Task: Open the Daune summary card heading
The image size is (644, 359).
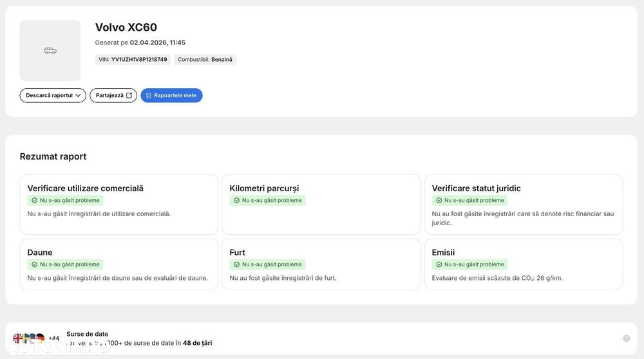Action: click(x=40, y=252)
